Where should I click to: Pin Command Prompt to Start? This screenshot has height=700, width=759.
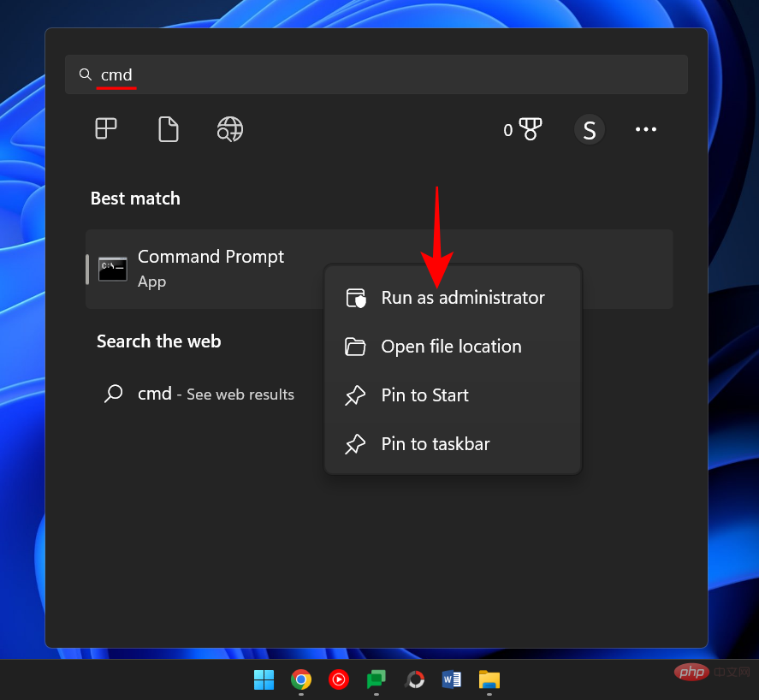[x=424, y=394]
